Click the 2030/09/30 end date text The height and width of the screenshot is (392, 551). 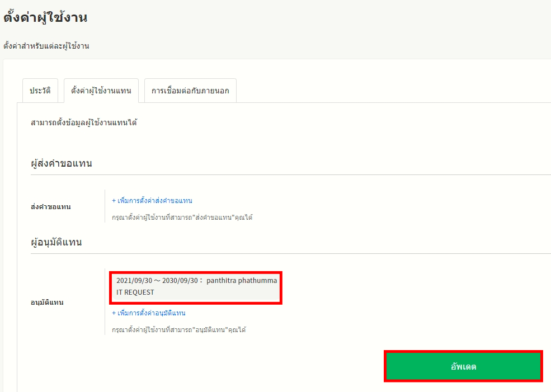(x=180, y=281)
